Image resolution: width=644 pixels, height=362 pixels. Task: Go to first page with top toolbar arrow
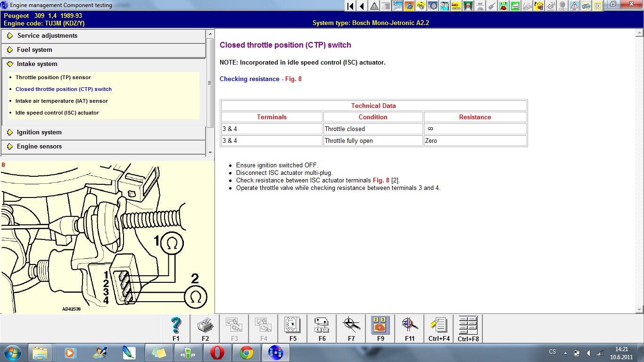point(350,6)
